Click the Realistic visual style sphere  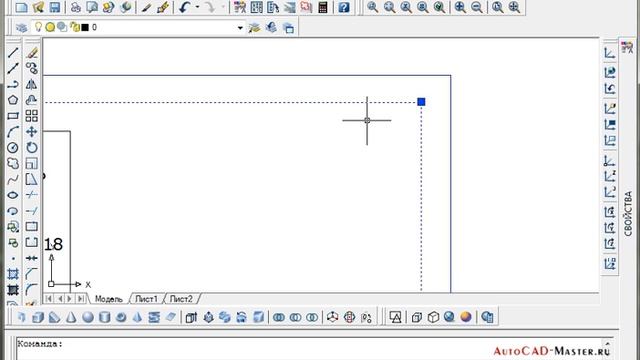[x=466, y=317]
